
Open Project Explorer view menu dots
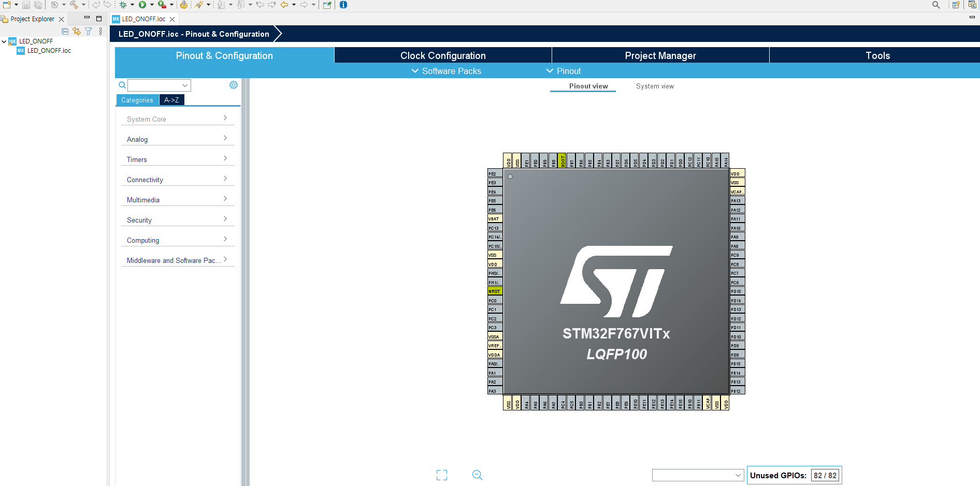click(100, 32)
